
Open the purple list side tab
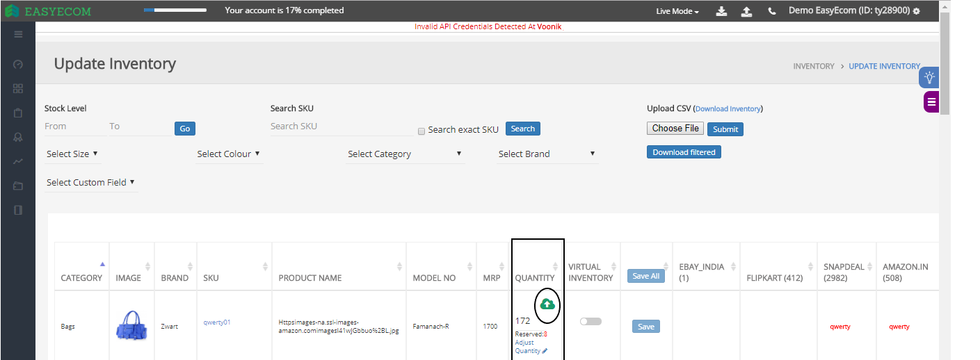(931, 101)
